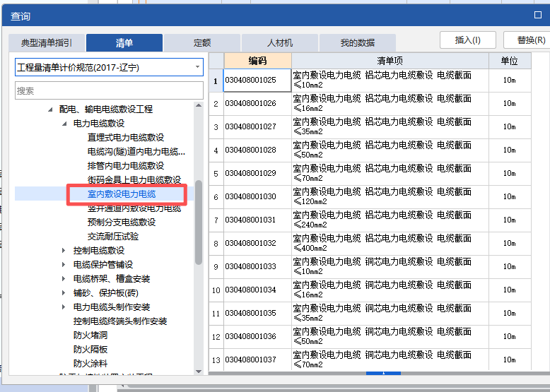Select code cell 030408001032
Screen dimensions: 550x392
point(257,244)
